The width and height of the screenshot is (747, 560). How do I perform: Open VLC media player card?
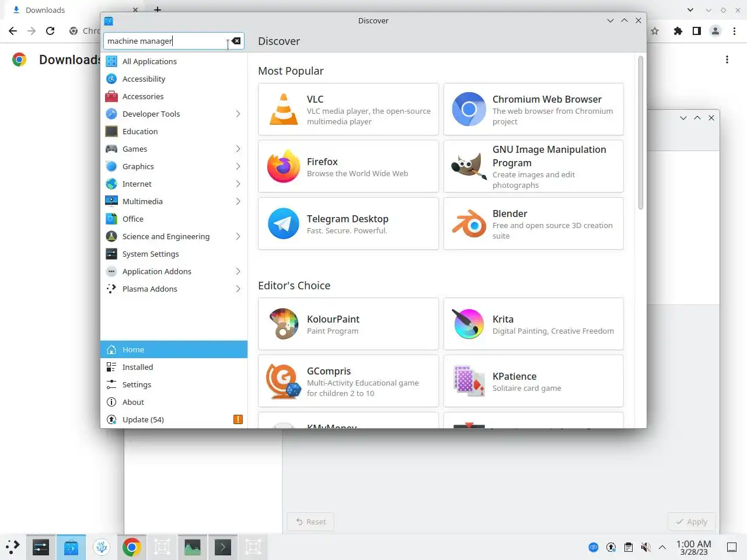348,109
